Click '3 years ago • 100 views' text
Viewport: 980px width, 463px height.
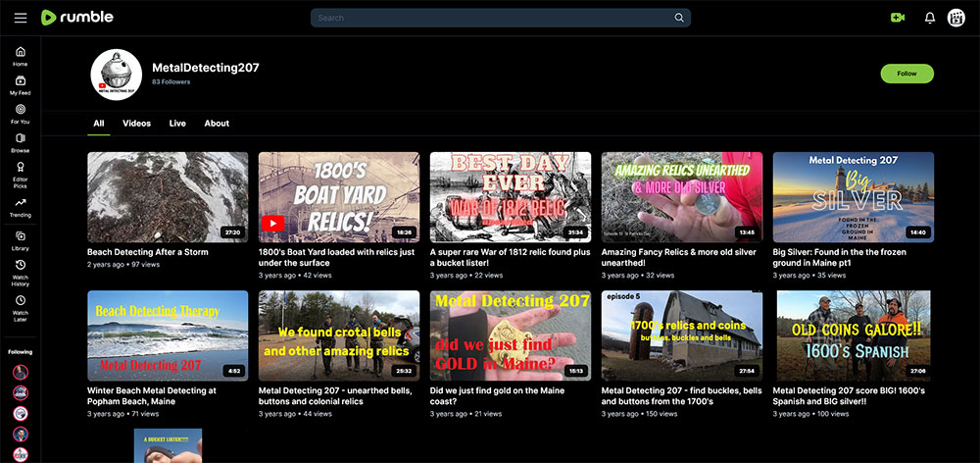pyautogui.click(x=810, y=414)
